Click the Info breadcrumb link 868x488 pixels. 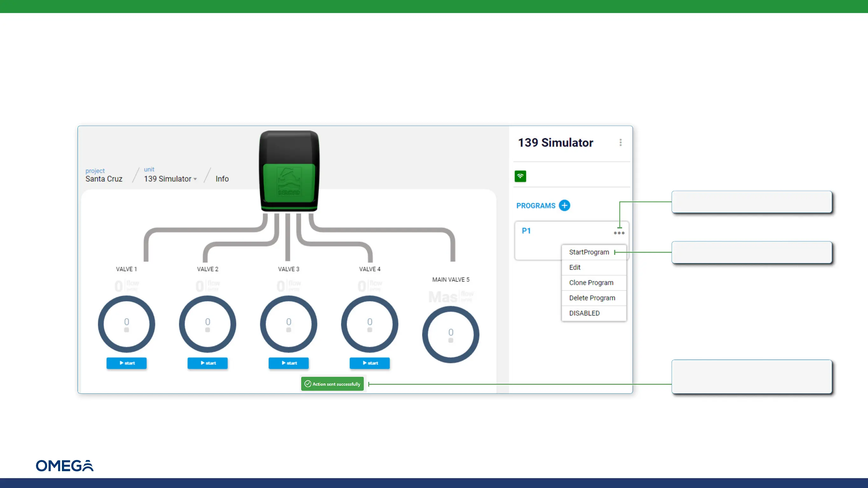(222, 179)
